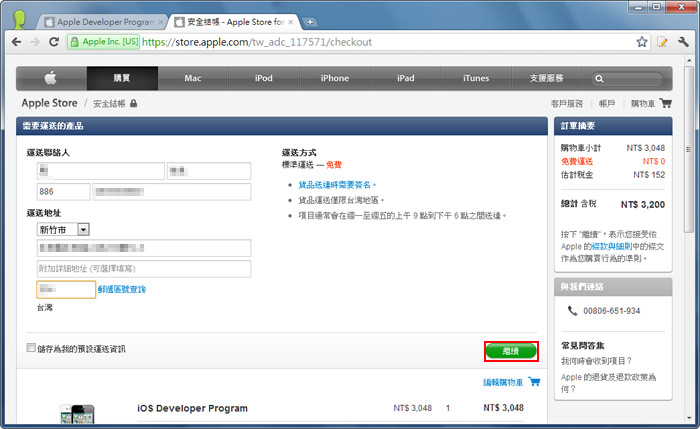Click the Apple logo in nav bar

pyautogui.click(x=50, y=78)
